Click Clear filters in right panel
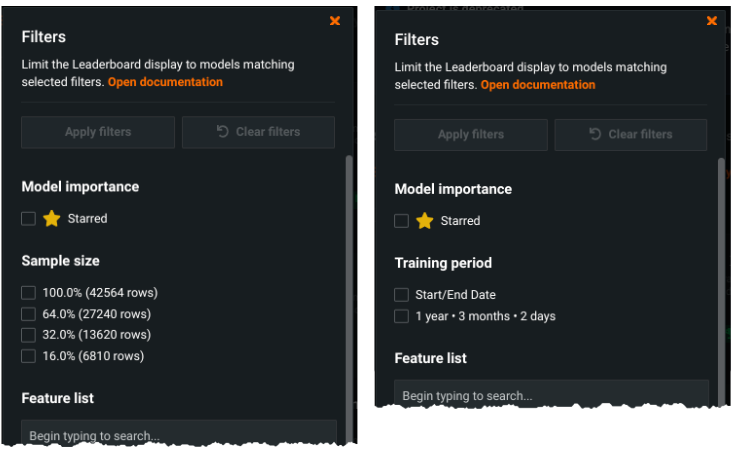 [631, 135]
